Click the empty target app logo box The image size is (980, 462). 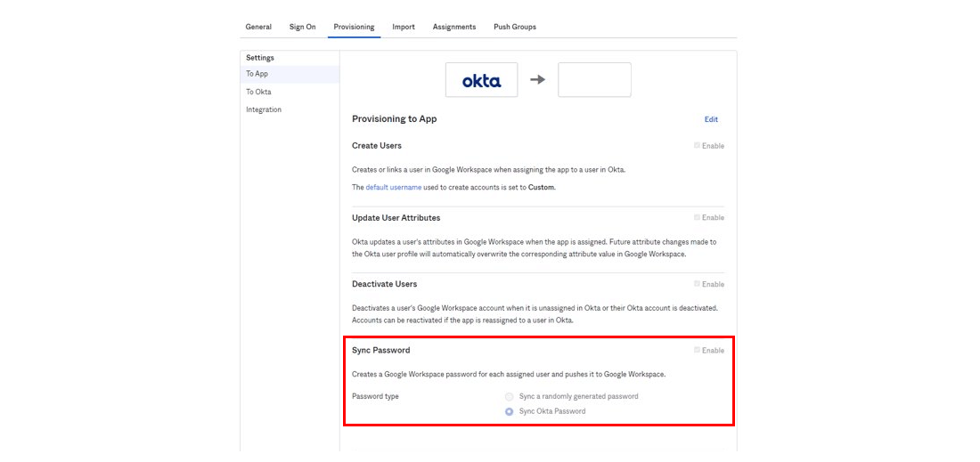pyautogui.click(x=594, y=80)
